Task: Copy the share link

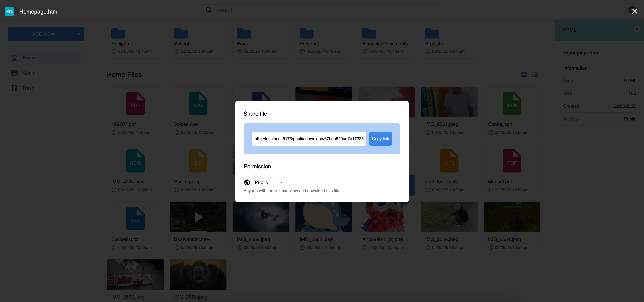Action: tap(380, 139)
